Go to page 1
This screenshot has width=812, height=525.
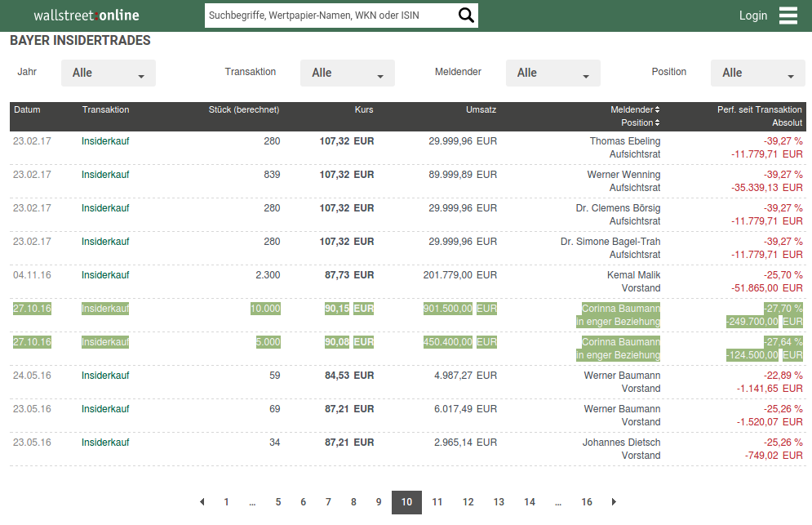(226, 502)
